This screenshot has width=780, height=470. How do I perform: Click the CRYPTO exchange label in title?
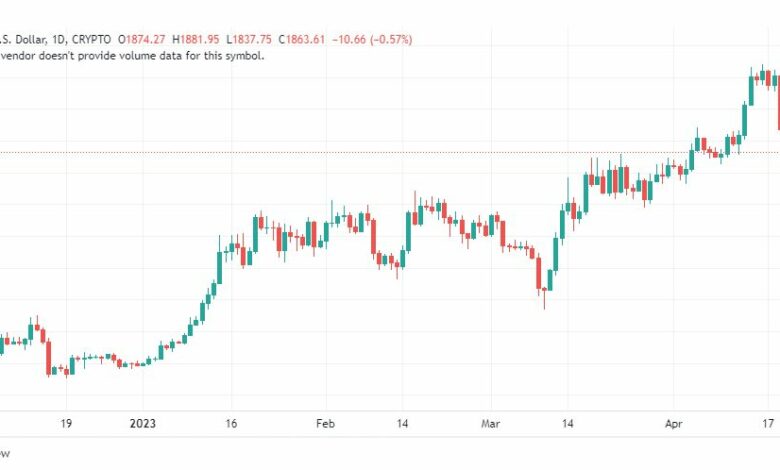click(x=92, y=39)
